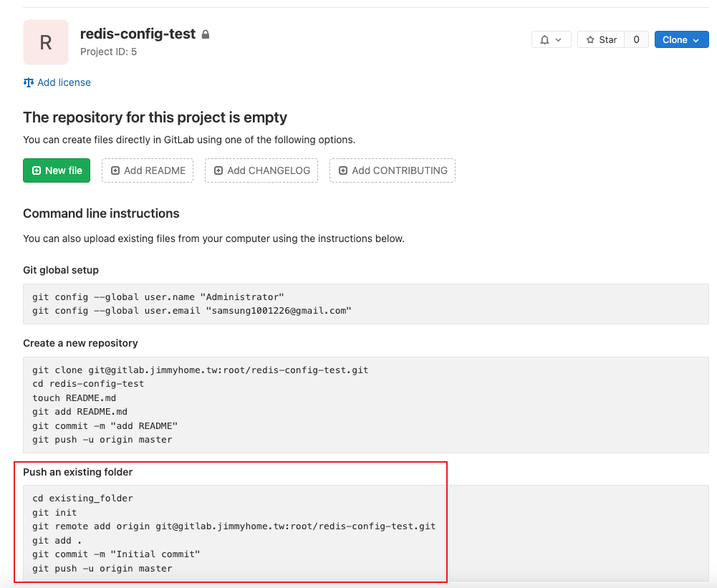Click the Git global setup code block
Viewport: 717px width, 588px height.
[365, 304]
